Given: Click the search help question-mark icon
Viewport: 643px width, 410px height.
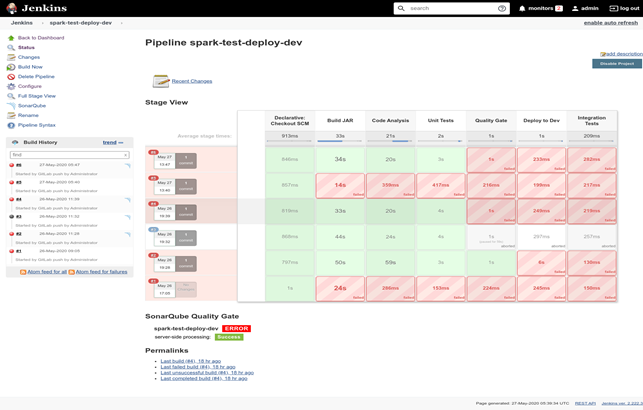Looking at the screenshot, I should tap(502, 8).
